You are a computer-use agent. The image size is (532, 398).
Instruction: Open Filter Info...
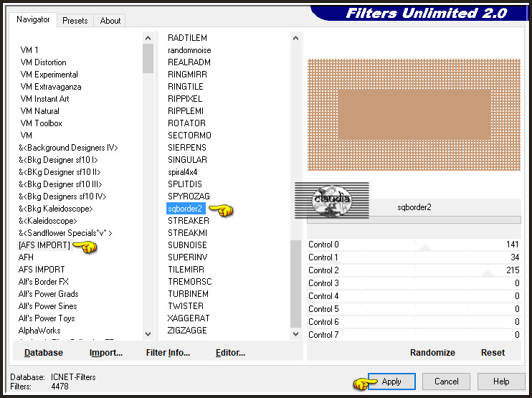pos(168,353)
